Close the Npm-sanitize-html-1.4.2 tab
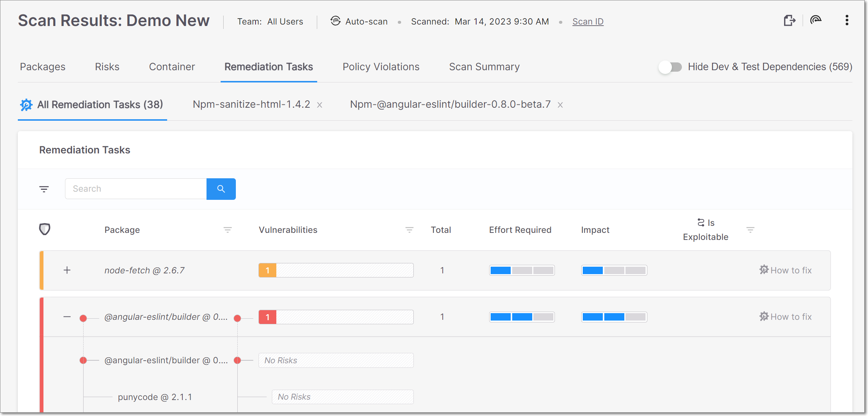 [x=319, y=105]
